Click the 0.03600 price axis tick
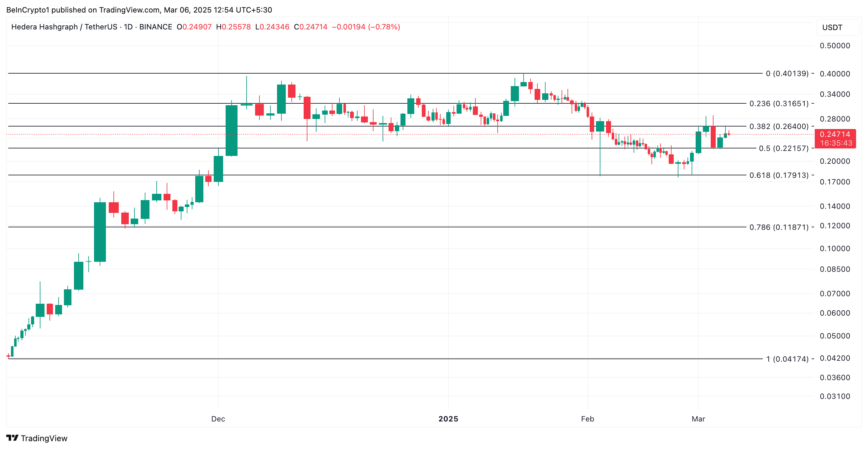Screen dimensions: 868x449 835,378
